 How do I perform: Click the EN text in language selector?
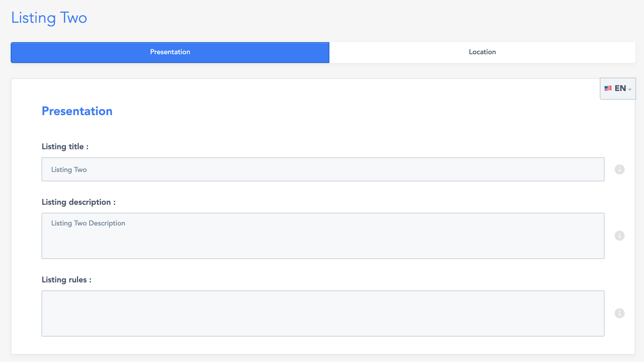pyautogui.click(x=620, y=88)
